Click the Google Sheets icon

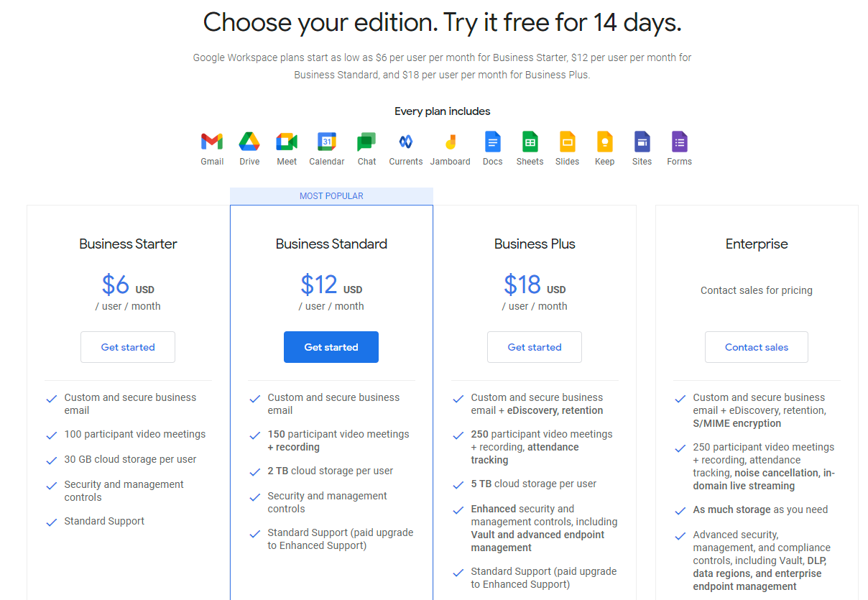[x=530, y=142]
